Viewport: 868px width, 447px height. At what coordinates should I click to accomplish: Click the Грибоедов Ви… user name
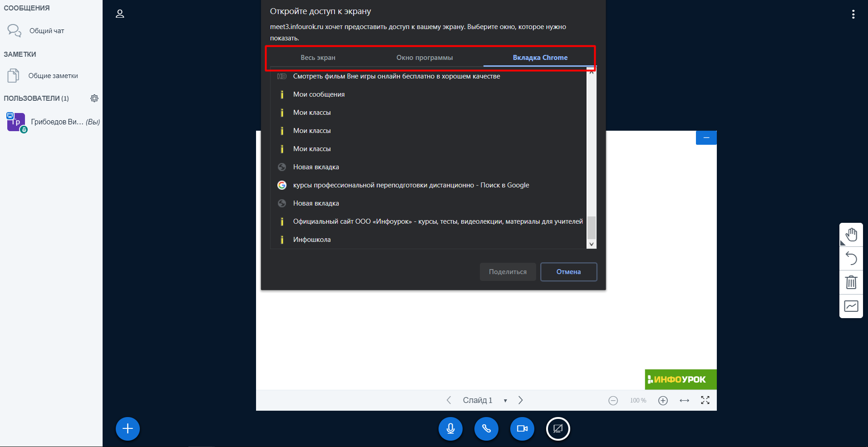point(57,122)
